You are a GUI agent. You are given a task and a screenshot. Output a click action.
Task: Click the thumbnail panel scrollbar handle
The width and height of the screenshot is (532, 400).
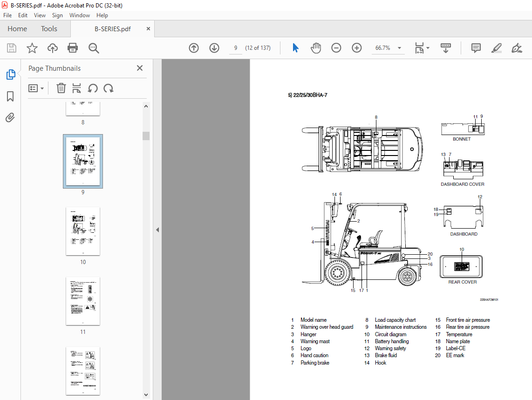pyautogui.click(x=146, y=136)
